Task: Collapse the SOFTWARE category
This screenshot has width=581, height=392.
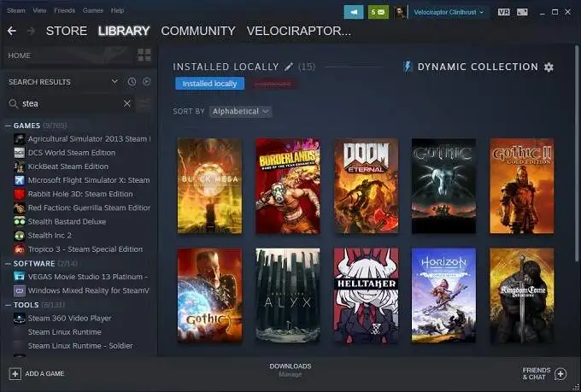Action: pyautogui.click(x=8, y=264)
